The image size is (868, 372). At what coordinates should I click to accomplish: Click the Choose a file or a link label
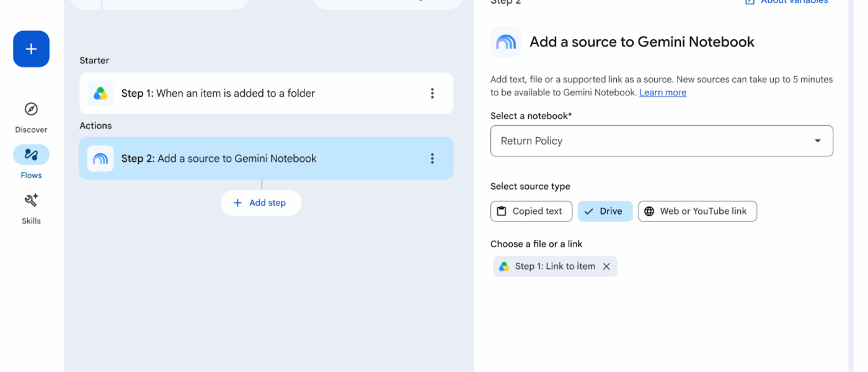click(x=536, y=244)
